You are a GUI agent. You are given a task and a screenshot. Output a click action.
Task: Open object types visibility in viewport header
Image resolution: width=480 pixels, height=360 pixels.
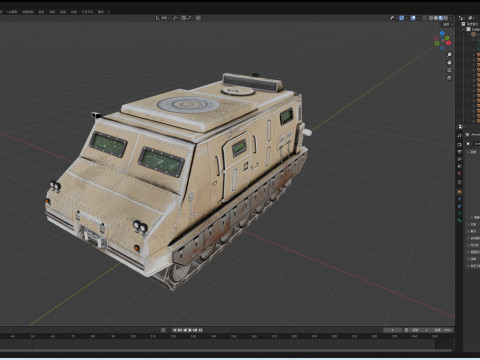click(392, 18)
